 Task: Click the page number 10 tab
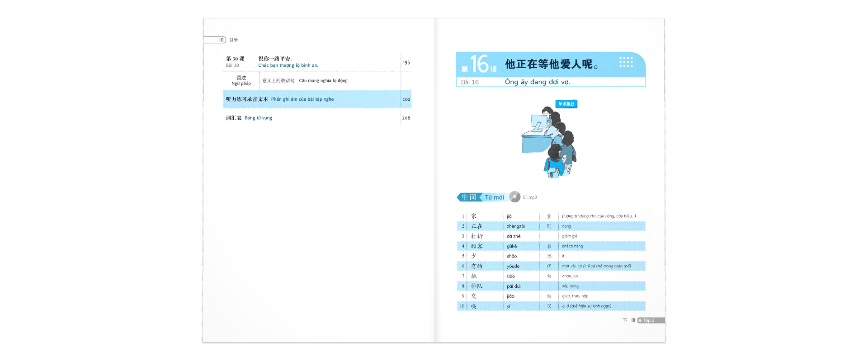(215, 40)
